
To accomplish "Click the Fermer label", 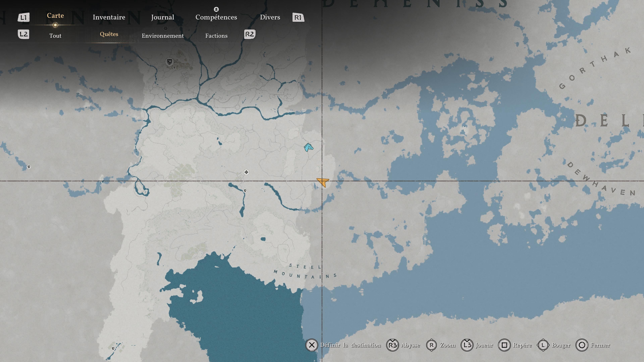I will pos(600,345).
